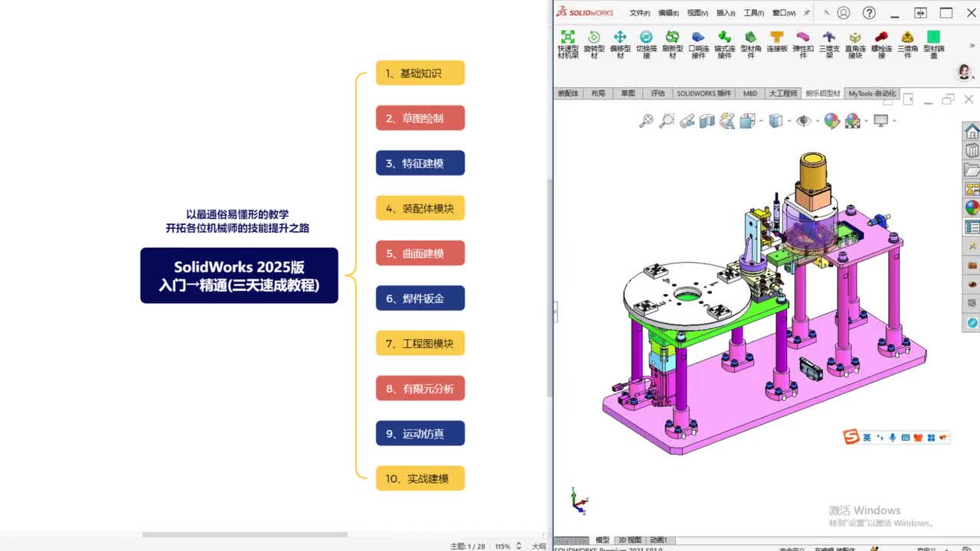
Task: Open the SolidWorks Home task pane
Action: click(972, 132)
